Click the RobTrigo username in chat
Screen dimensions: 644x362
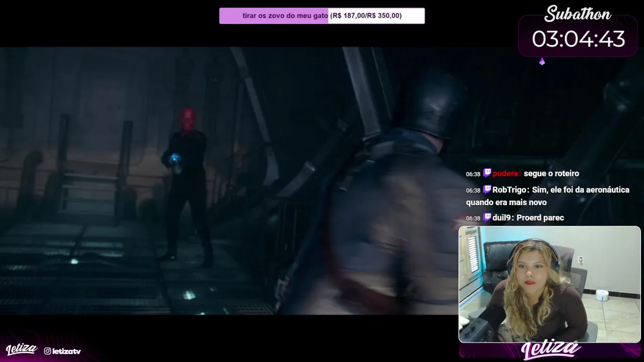pos(510,190)
